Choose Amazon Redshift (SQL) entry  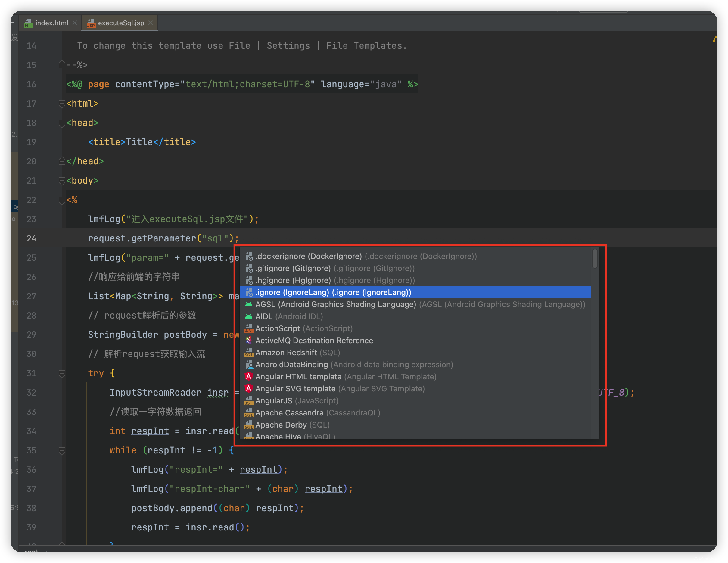tap(415, 352)
